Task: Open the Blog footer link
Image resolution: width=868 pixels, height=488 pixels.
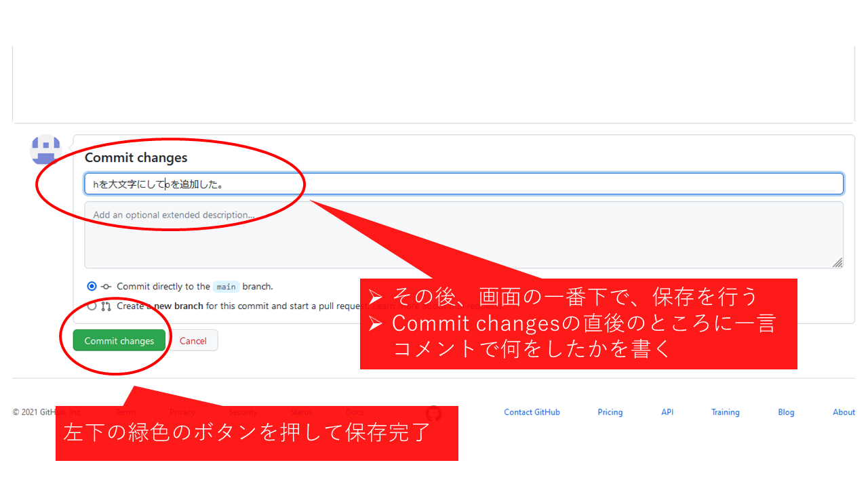Action: click(786, 412)
